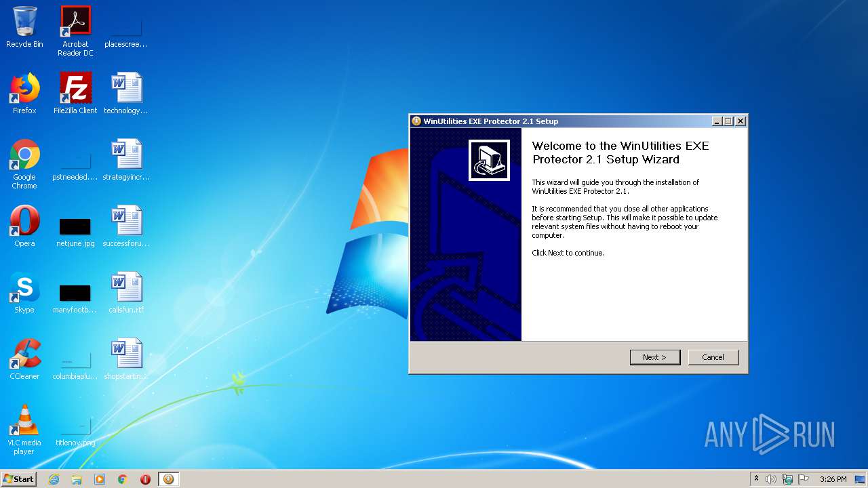Image resolution: width=868 pixels, height=488 pixels.
Task: Select shopstartin... Word document
Action: [126, 360]
